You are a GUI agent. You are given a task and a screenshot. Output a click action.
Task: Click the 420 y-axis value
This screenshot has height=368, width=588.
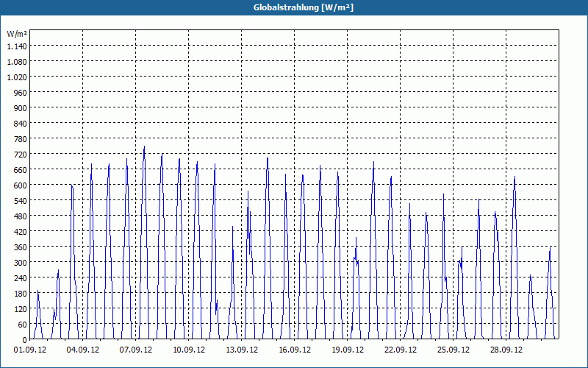[x=21, y=231]
